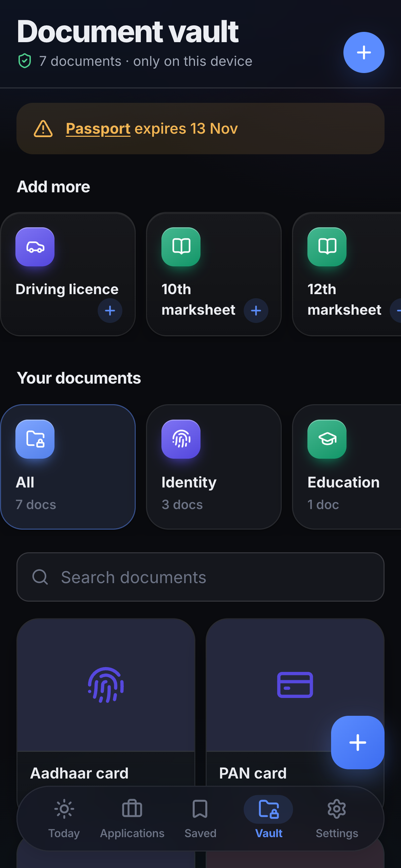Go to the Today tab

(x=64, y=819)
